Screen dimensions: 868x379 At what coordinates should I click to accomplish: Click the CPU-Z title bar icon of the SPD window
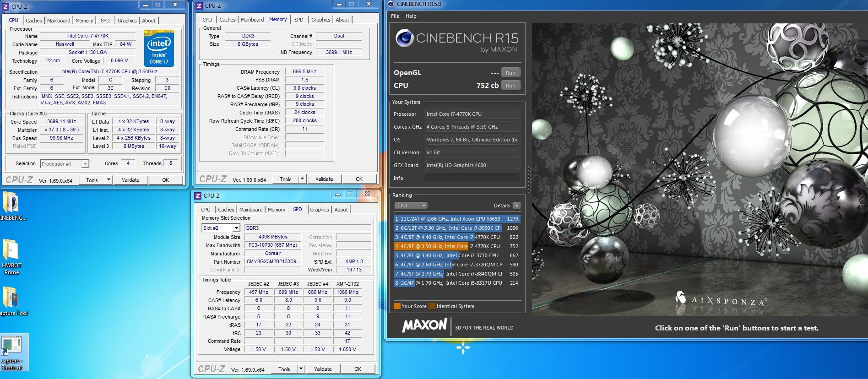(198, 195)
